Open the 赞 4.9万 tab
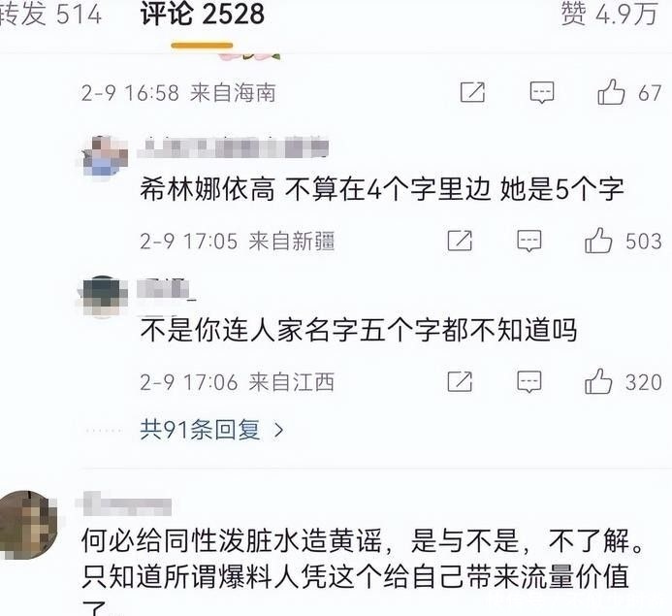Image resolution: width=672 pixels, height=616 pixels. click(x=609, y=14)
